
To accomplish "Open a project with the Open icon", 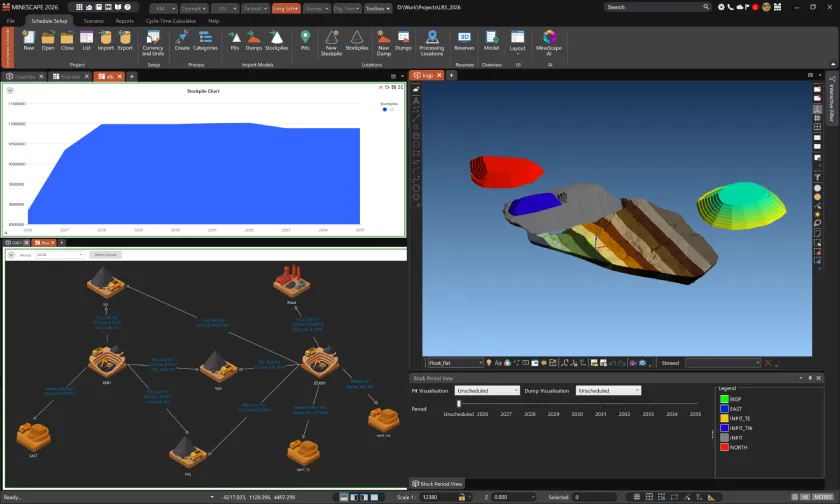I will [48, 40].
